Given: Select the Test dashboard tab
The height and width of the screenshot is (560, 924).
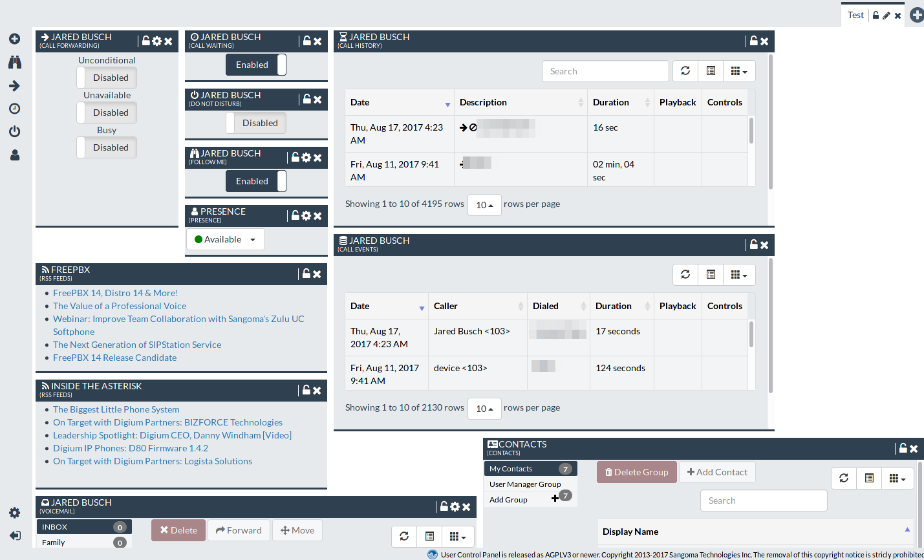Looking at the screenshot, I should coord(855,14).
